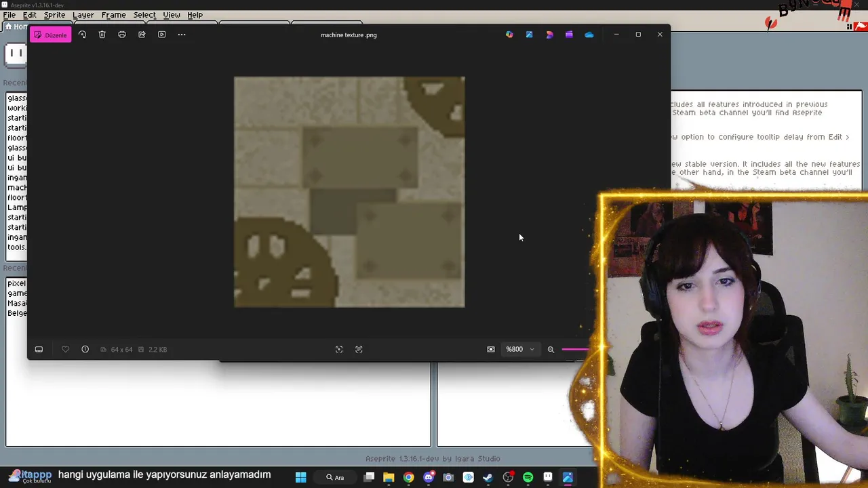Click the Düzenle edit button in Photos

point(50,35)
